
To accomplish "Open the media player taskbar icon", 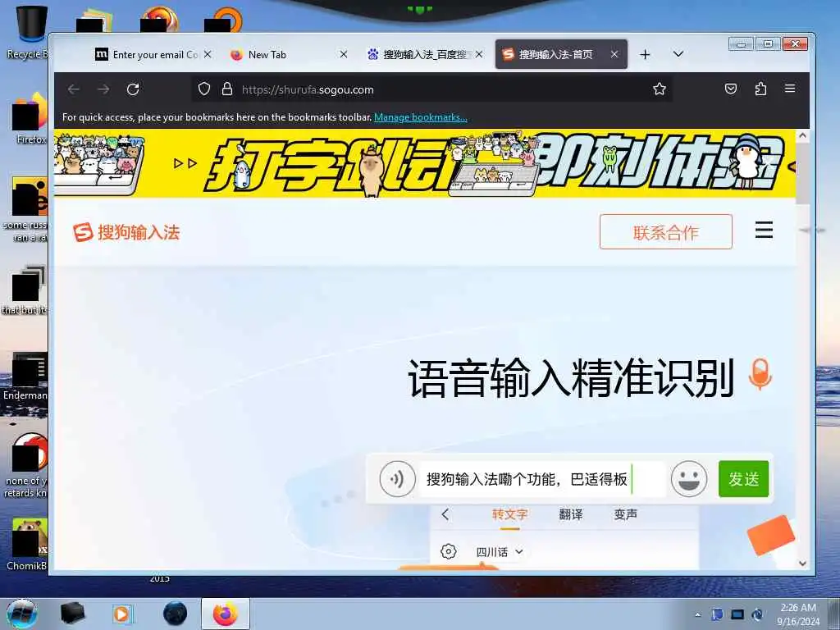I will [x=123, y=614].
